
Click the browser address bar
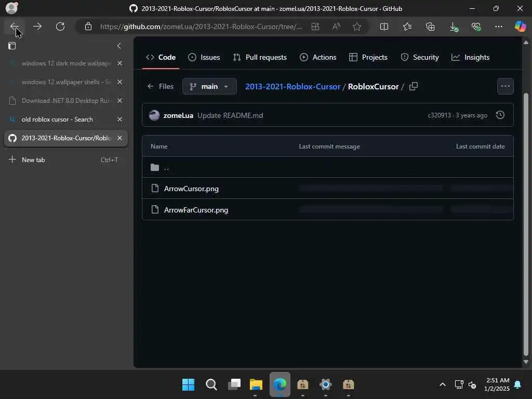(201, 26)
